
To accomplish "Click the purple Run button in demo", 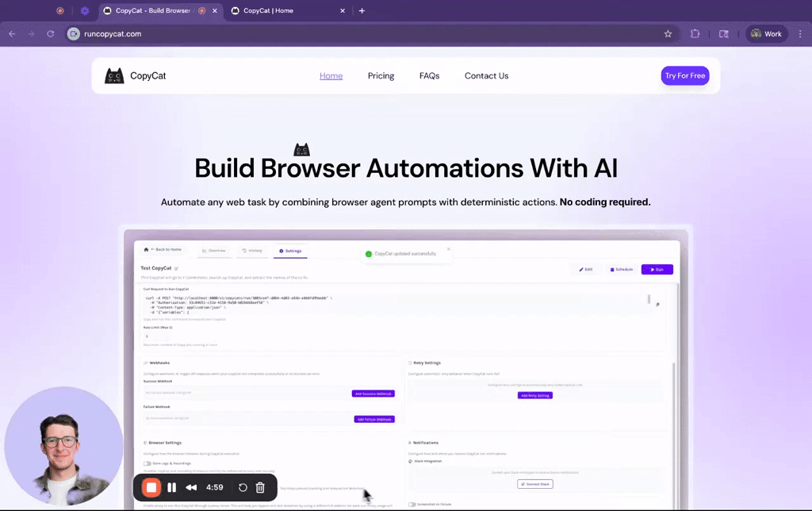I will coord(657,270).
